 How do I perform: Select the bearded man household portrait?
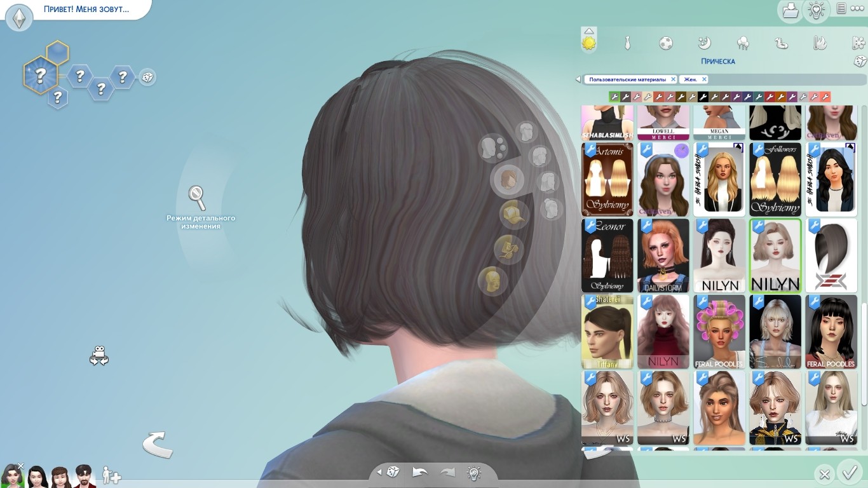pyautogui.click(x=84, y=476)
